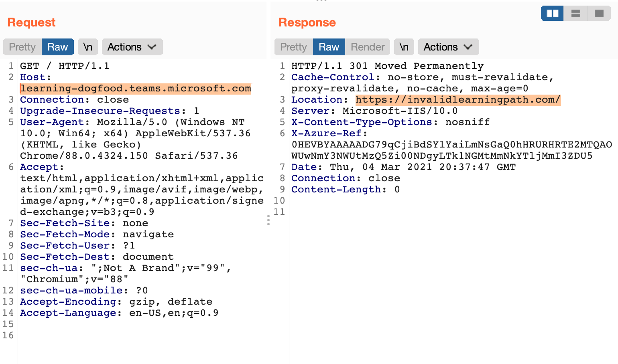This screenshot has width=618, height=364.
Task: Toggle the \n button in the Request panel
Action: click(87, 47)
